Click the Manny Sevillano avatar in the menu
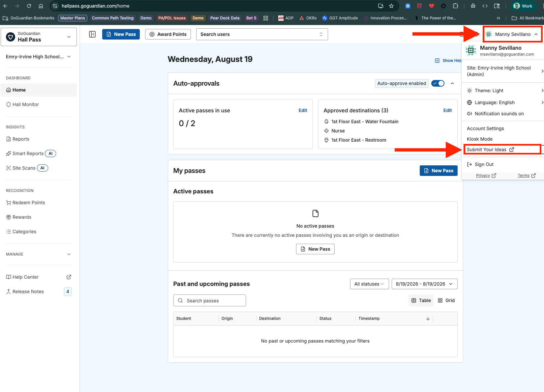This screenshot has height=392, width=544. click(471, 51)
